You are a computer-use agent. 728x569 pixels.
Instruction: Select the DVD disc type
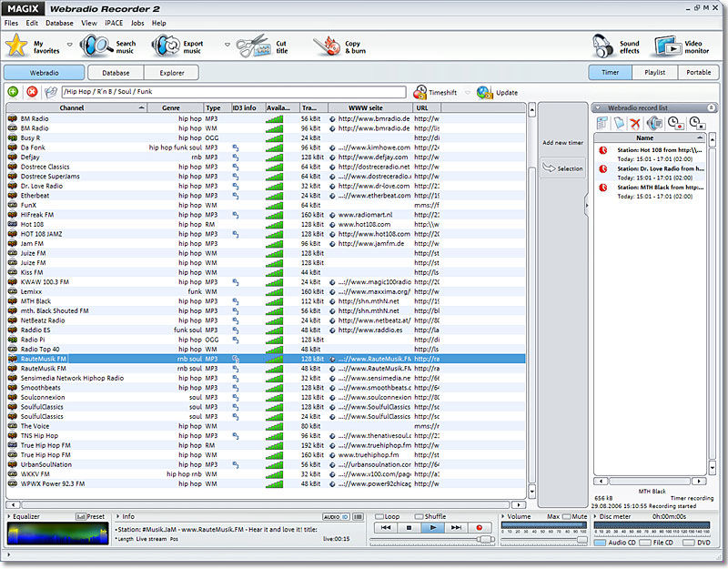(x=689, y=543)
